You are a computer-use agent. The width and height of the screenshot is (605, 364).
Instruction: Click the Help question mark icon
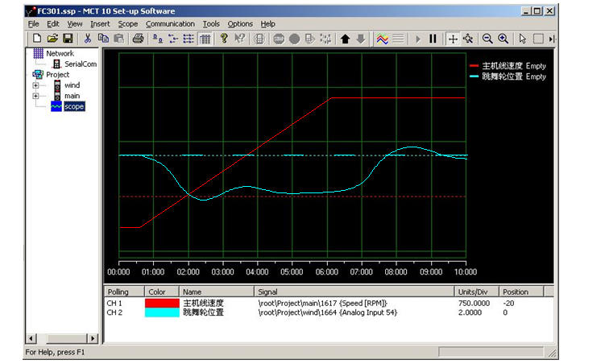click(x=224, y=39)
